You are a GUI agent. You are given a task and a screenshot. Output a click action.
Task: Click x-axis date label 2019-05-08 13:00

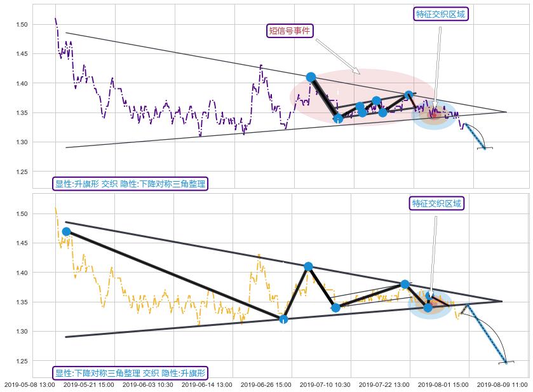[x=29, y=384]
